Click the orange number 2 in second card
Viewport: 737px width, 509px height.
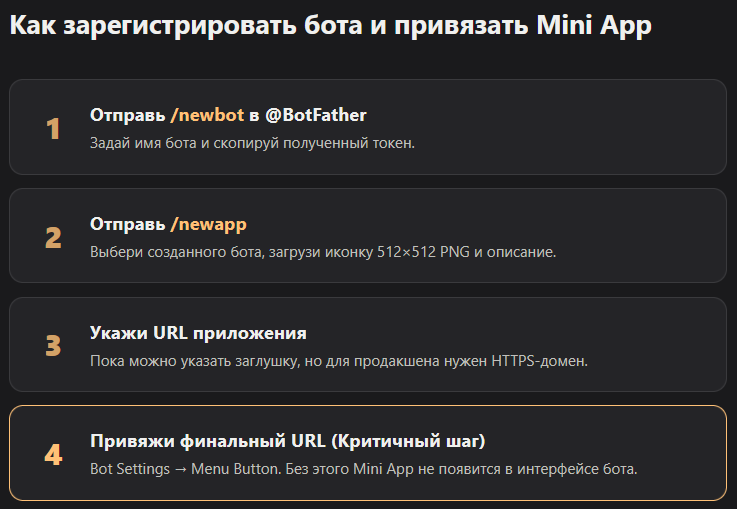pyautogui.click(x=53, y=237)
